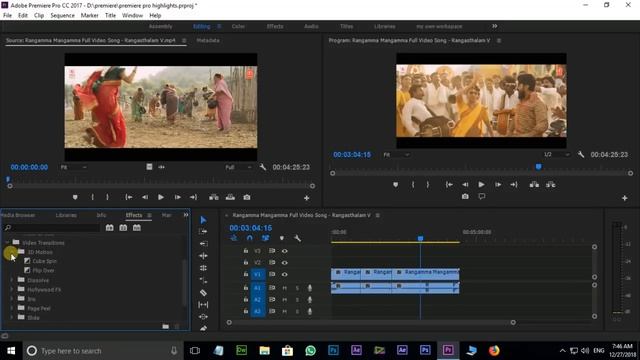
Task: Click Lift button in Program monitor
Action: coord(534,184)
